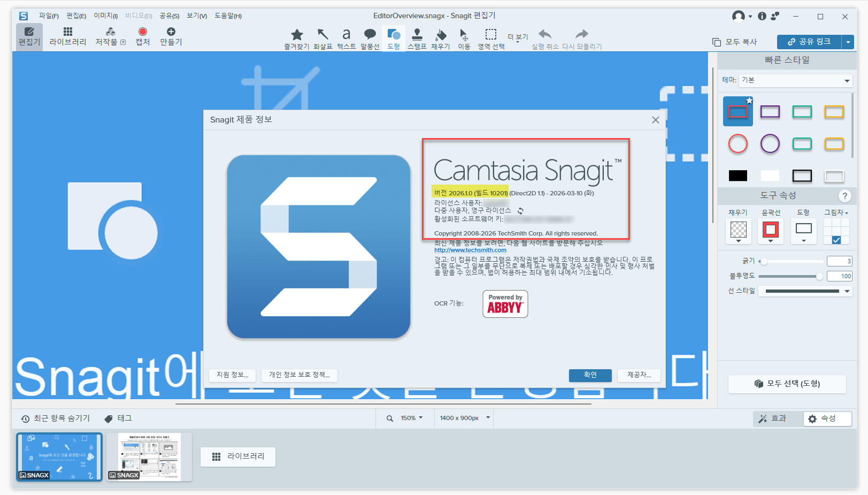Select the second SNAGX thumbnail in tray

click(x=149, y=456)
